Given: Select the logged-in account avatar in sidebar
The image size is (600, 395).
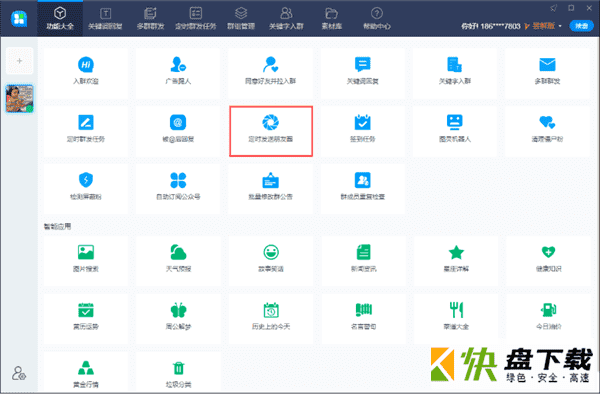Looking at the screenshot, I should pyautogui.click(x=20, y=99).
